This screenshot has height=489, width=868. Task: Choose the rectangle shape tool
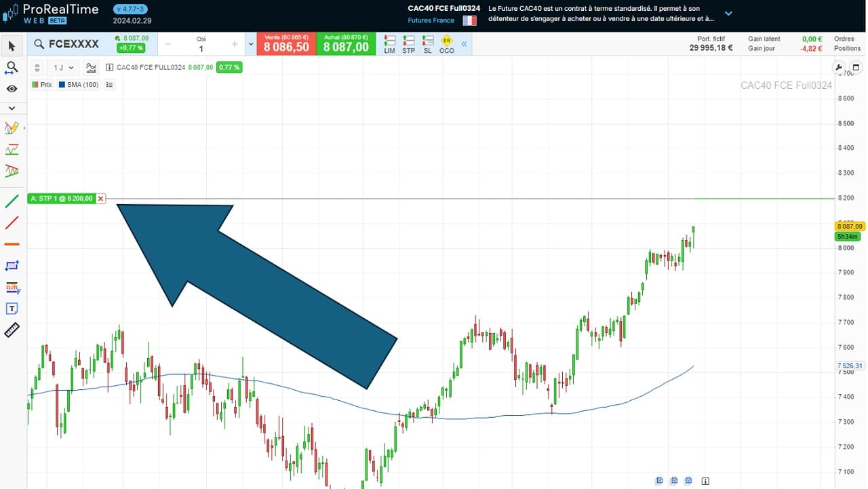[12, 266]
